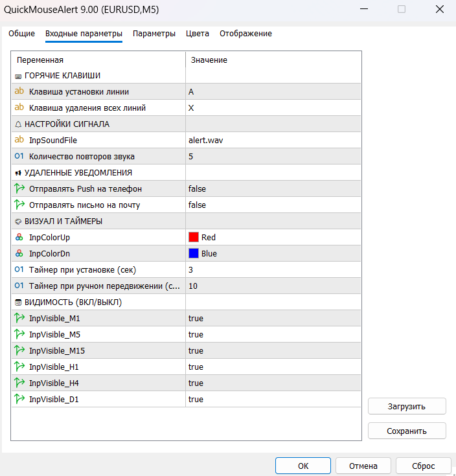Switch to the Общие tab

coord(21,34)
